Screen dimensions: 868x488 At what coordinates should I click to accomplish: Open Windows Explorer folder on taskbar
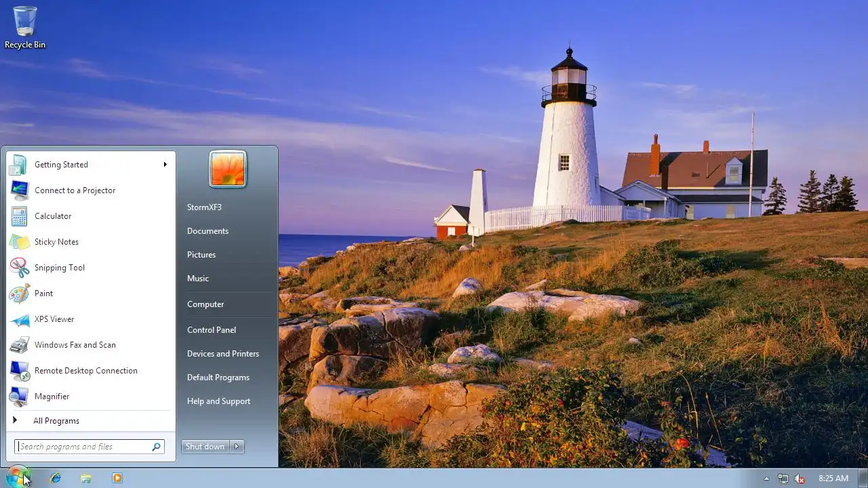tap(86, 478)
